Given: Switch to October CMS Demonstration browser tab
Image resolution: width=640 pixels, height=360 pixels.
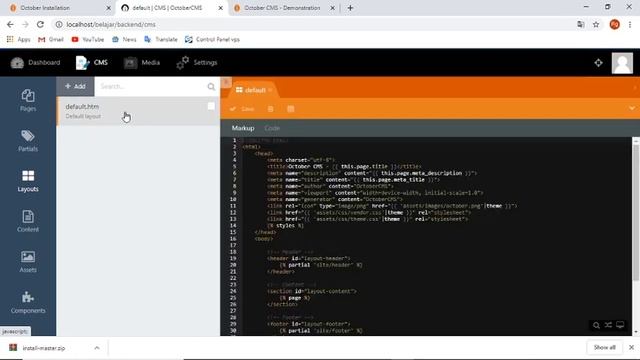Looking at the screenshot, I should tap(282, 8).
